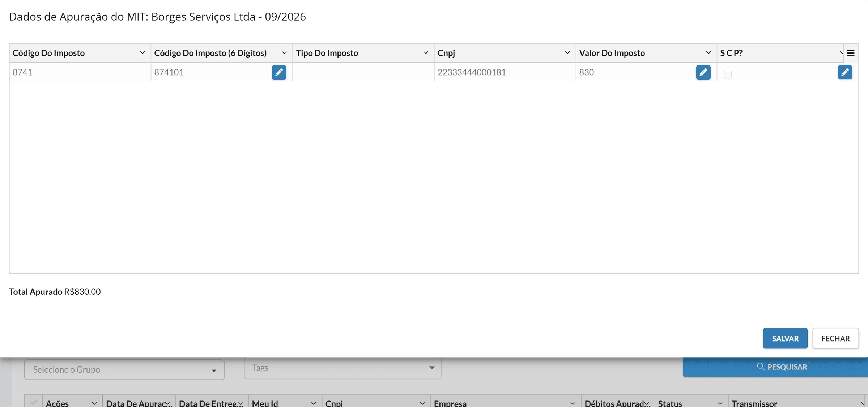Open Valor Do Imposto column dropdown arrow
Screen dimensions: 868x407
coord(709,53)
